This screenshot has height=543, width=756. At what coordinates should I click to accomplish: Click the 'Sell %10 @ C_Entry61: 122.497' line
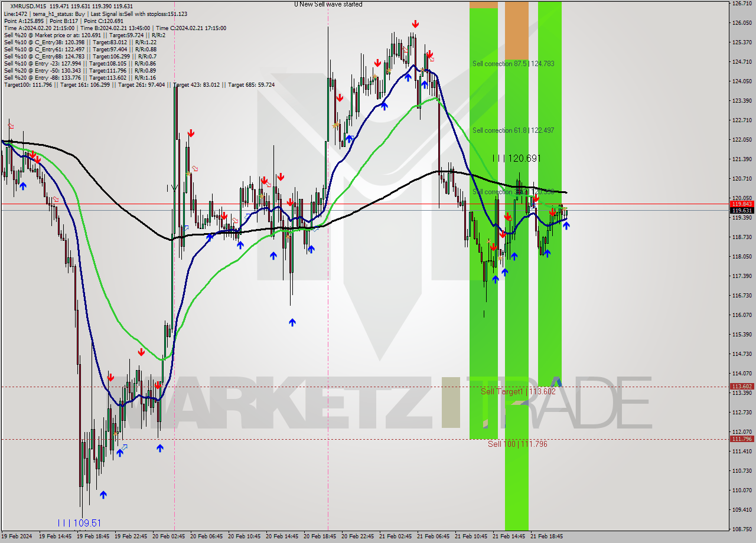[80, 49]
